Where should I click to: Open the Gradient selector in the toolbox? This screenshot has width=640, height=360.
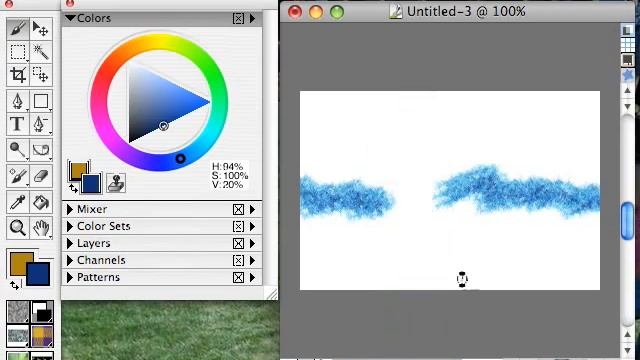42,312
